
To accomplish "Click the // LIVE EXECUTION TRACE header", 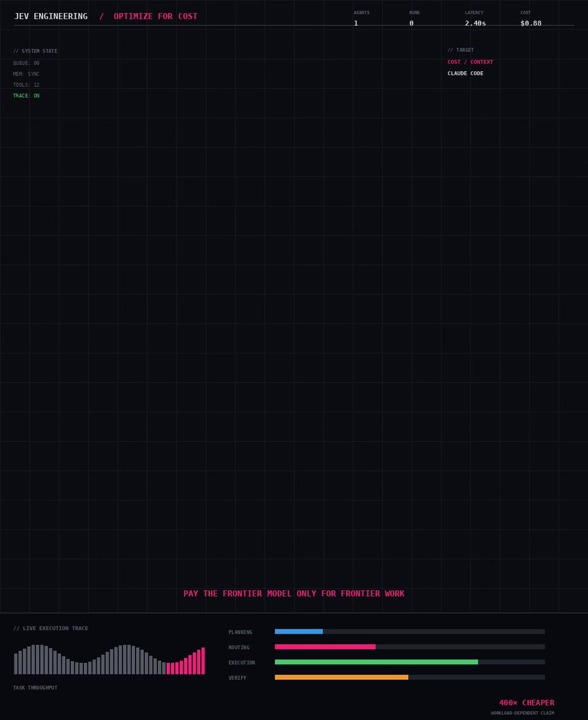I will pyautogui.click(x=50, y=628).
